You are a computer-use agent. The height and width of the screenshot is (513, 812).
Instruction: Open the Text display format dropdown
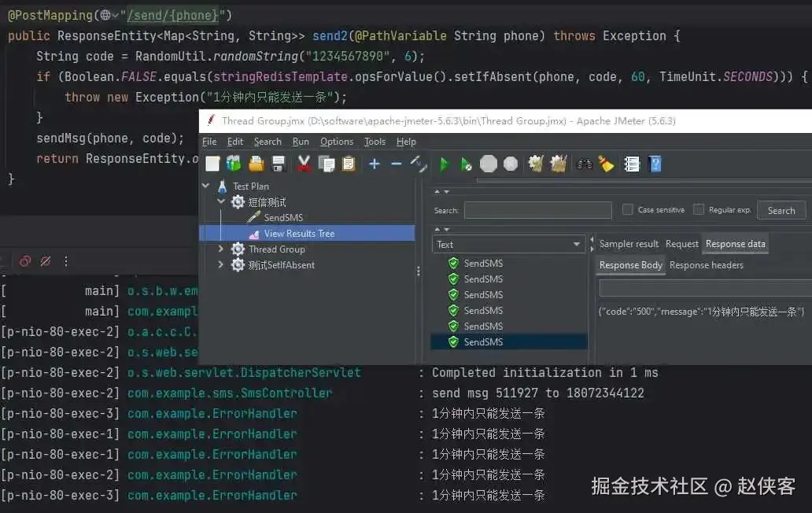pyautogui.click(x=577, y=244)
